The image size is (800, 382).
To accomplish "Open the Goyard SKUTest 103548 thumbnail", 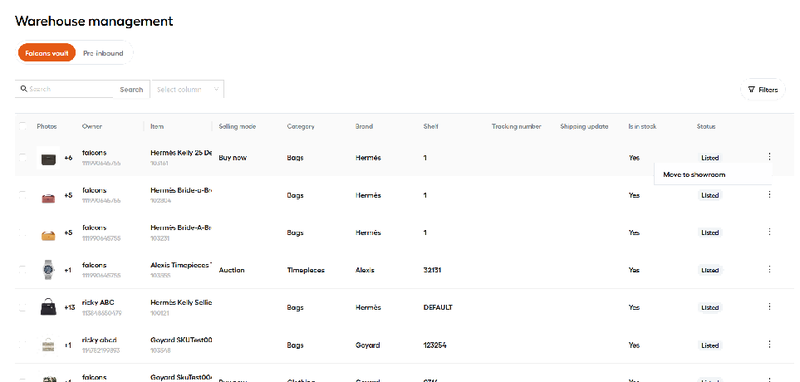I will 48,345.
